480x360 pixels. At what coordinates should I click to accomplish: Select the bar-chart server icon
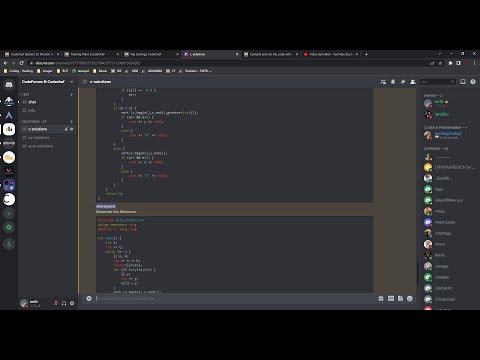tap(9, 129)
